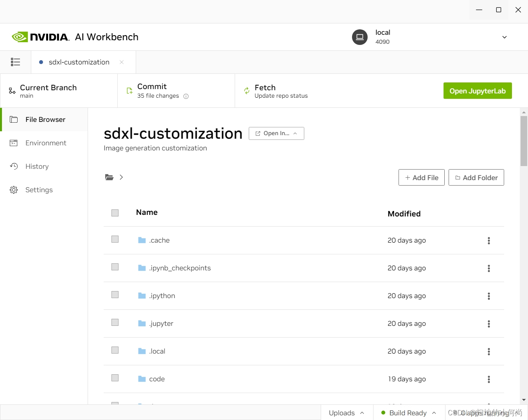Select the File Browser icon
Image resolution: width=528 pixels, height=420 pixels.
click(14, 120)
